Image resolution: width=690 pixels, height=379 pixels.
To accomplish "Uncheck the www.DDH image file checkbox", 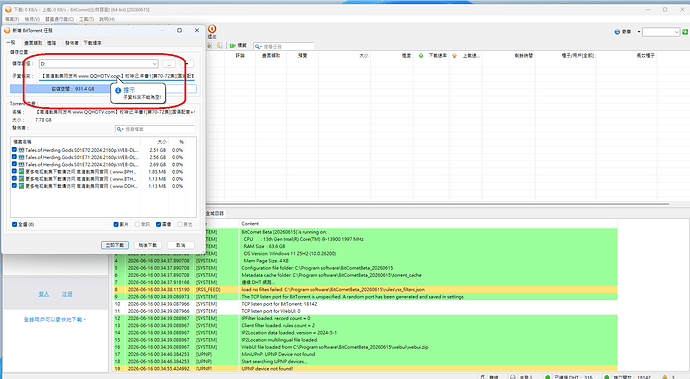I will (x=15, y=186).
